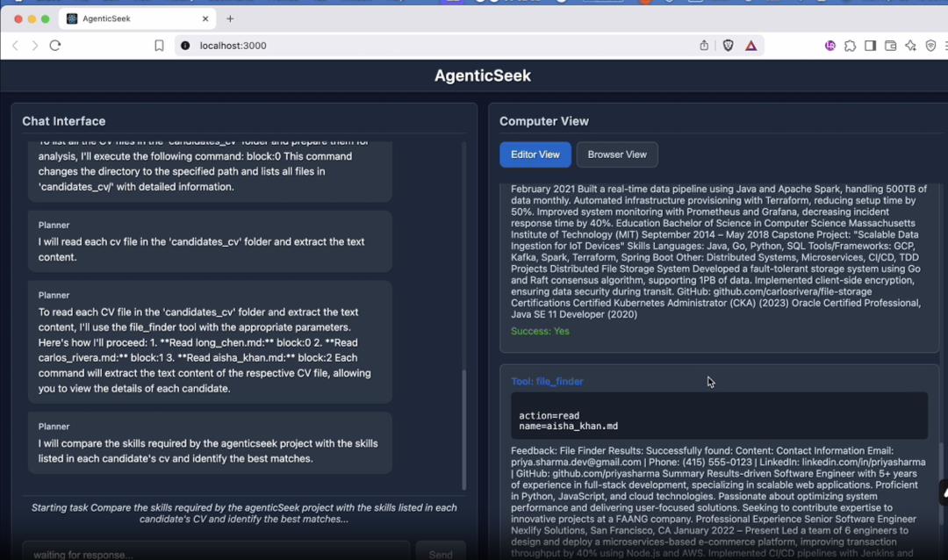Open the Leo AI sparkle icon

tap(910, 46)
